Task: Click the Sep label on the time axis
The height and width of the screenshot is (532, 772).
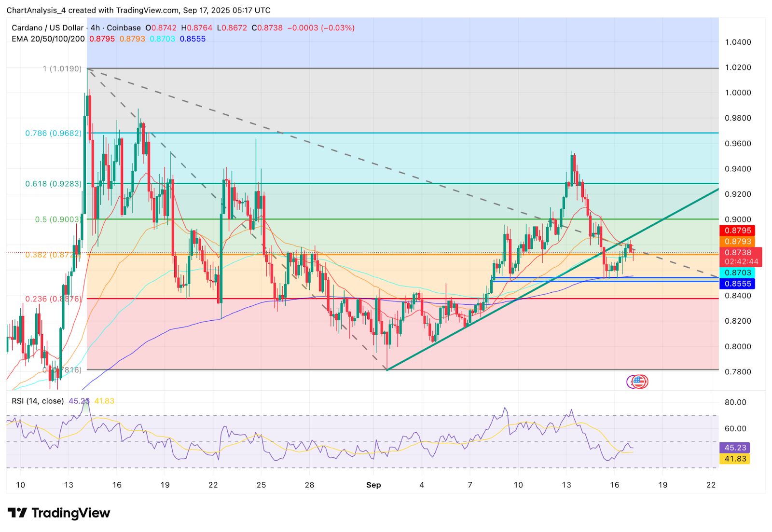Action: coord(373,485)
